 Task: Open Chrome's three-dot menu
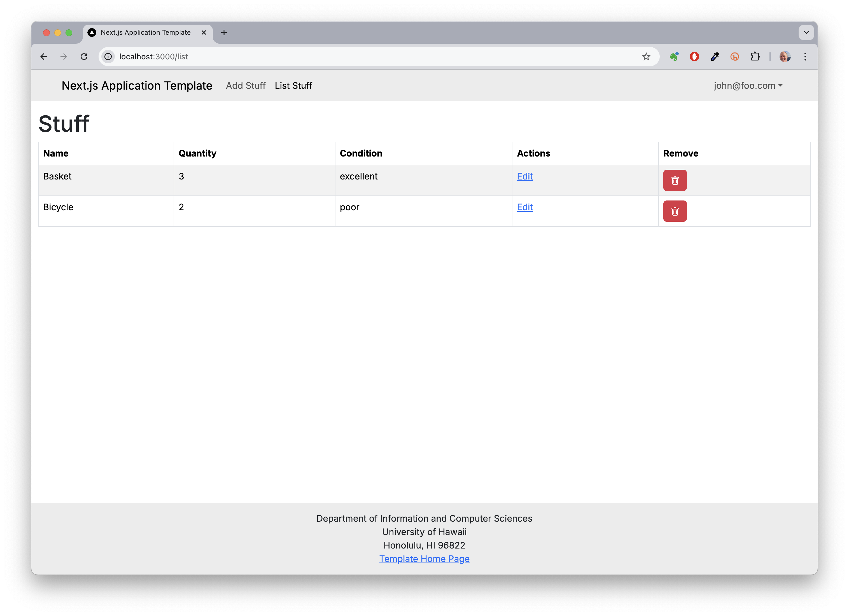tap(805, 57)
